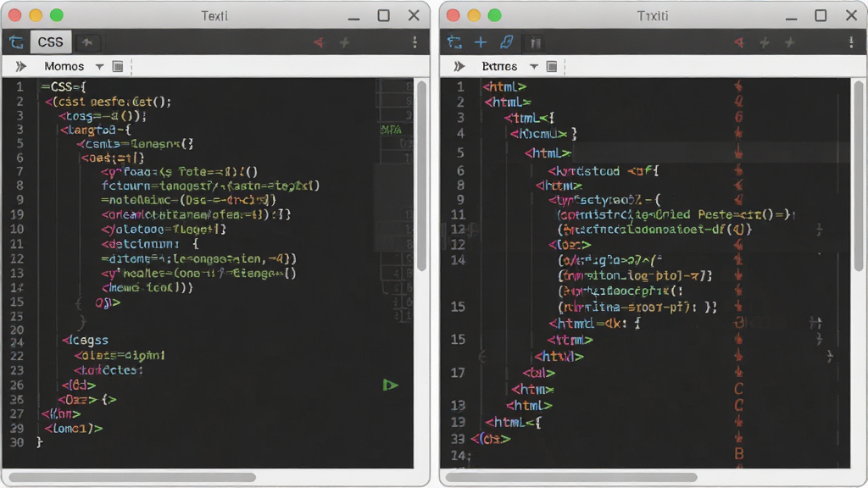868x488 pixels.
Task: Click the list icon next to the Extres dropdown
Action: [x=551, y=66]
